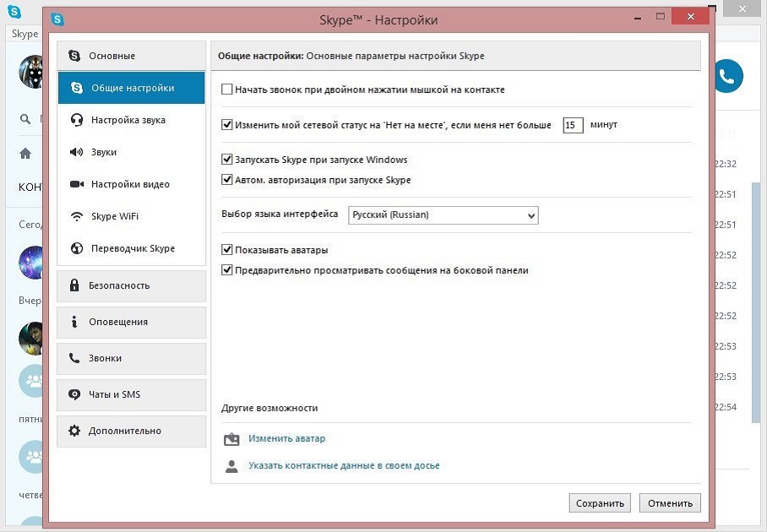767x532 pixels.
Task: Click the padlock icon for Безопасность
Action: click(x=74, y=285)
